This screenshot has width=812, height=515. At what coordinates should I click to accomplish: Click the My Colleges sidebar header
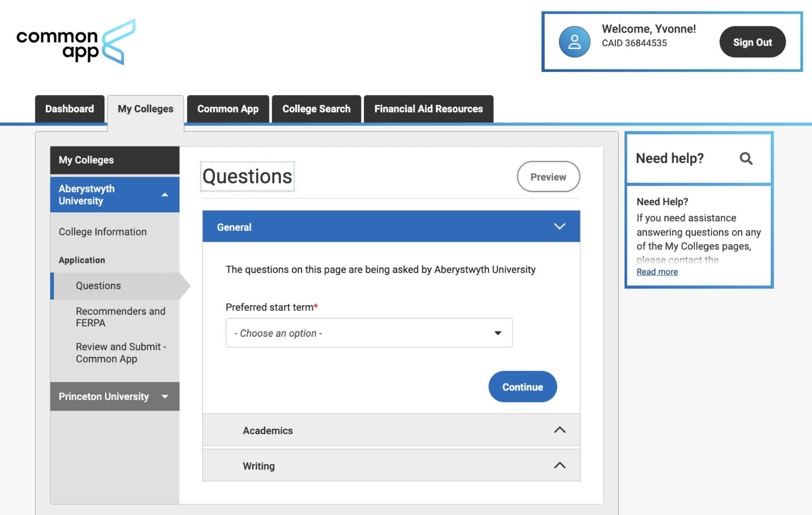[x=115, y=160]
